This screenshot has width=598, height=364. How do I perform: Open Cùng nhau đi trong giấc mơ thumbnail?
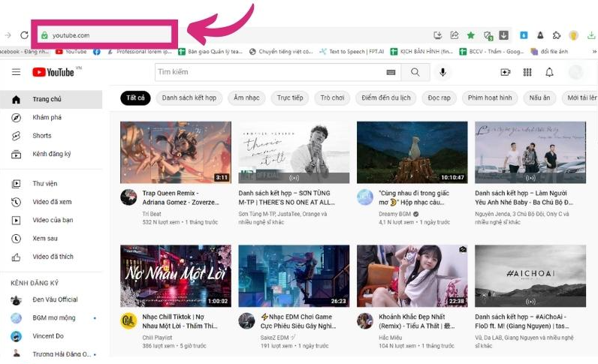pos(412,152)
